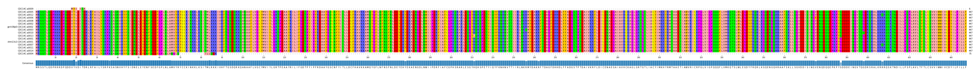
Task: Click the Consensus row label
Action: pyautogui.click(x=28, y=63)
